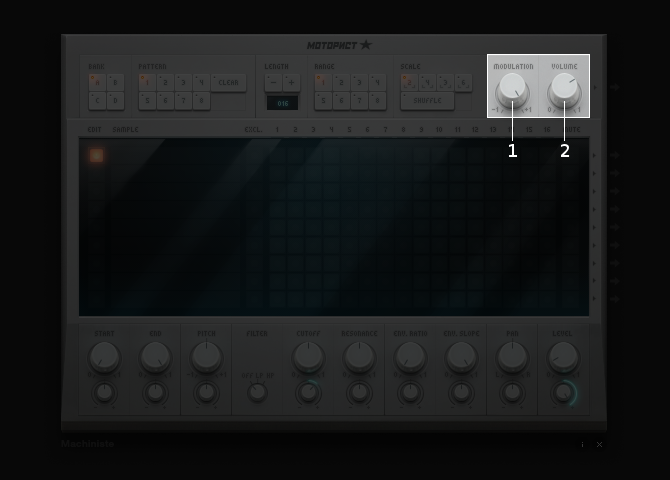Click the CLEAR pattern button
Image resolution: width=670 pixels, height=480 pixels.
pos(229,82)
